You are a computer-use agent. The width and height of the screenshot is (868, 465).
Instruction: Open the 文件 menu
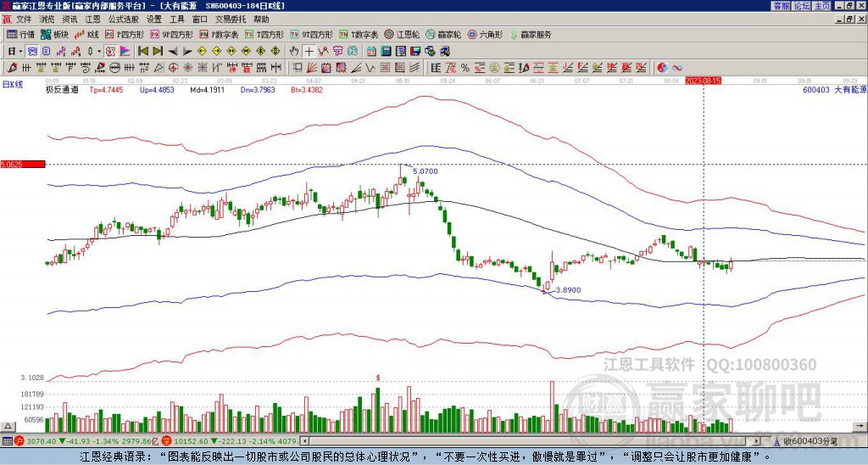tap(24, 20)
